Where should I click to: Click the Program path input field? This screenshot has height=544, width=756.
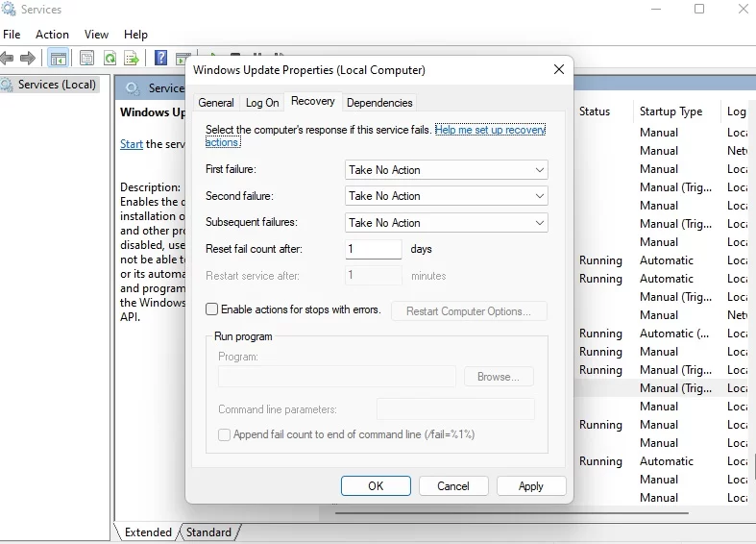[336, 377]
